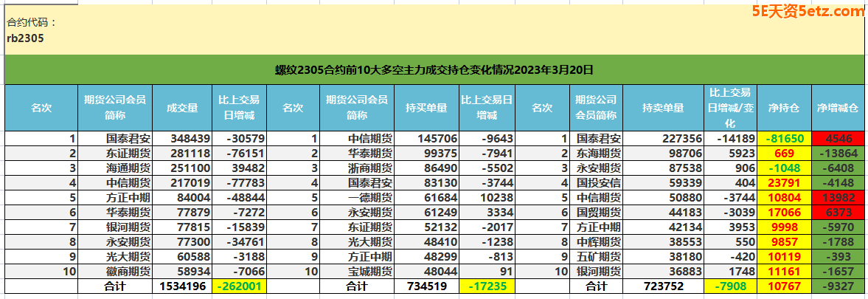Click the volume cell "348439"
Screen dimensions: 868x299
[x=182, y=139]
